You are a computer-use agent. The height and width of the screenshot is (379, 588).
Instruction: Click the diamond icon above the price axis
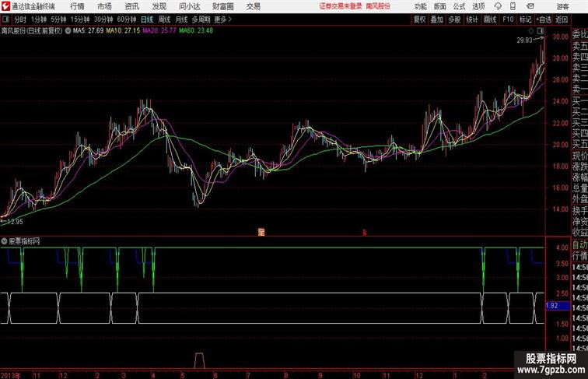pos(531,31)
